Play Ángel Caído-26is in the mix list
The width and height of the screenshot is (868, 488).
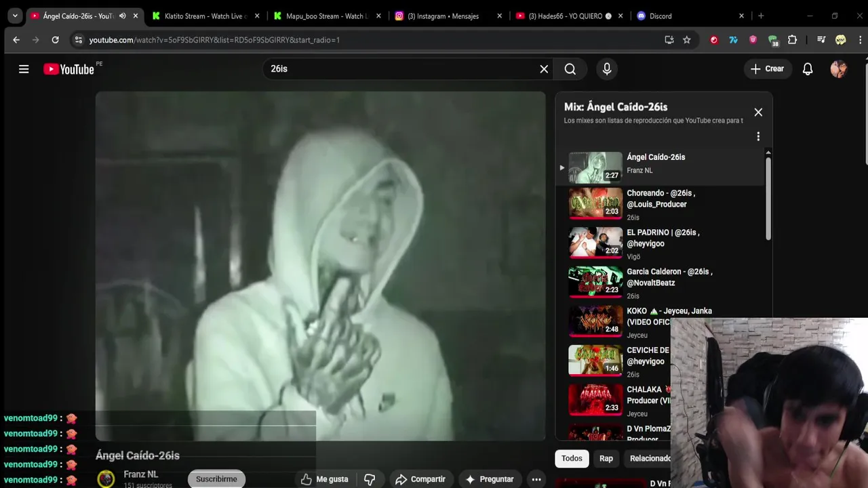(x=661, y=167)
